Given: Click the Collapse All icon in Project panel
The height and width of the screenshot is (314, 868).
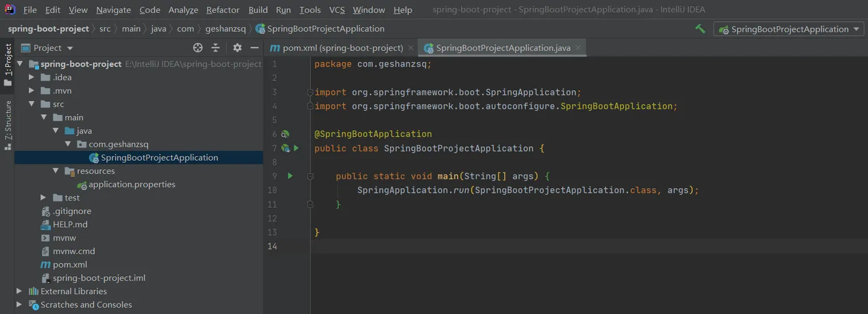Looking at the screenshot, I should 216,48.
